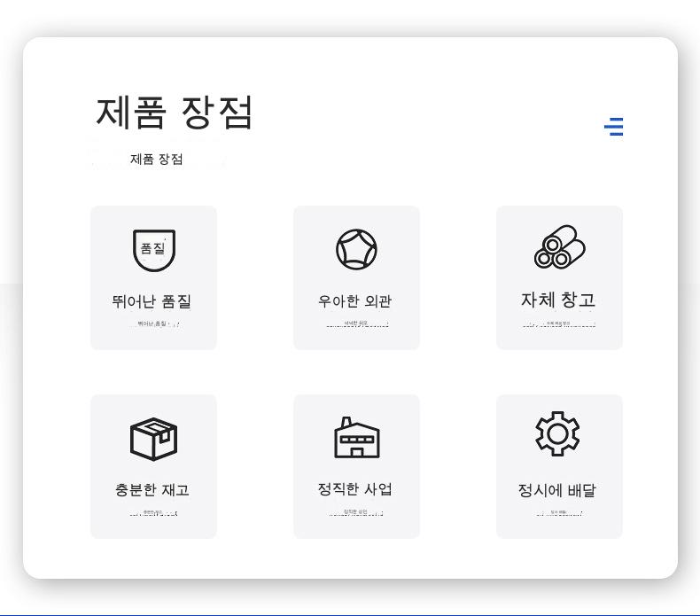The image size is (700, 616).
Task: Click small caption under 뛰어난 품질
Action: pyautogui.click(x=155, y=324)
